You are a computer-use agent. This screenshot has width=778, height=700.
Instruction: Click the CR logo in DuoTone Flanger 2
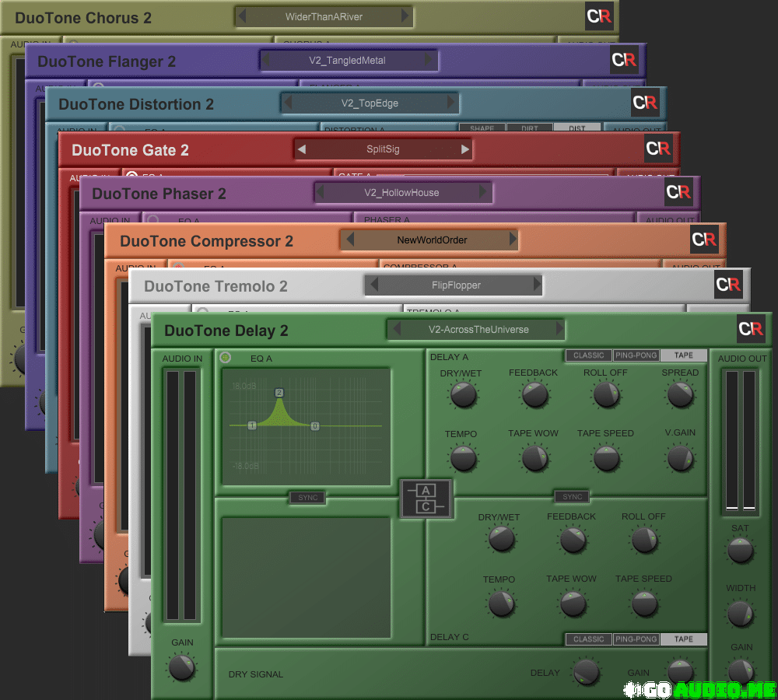click(x=624, y=60)
